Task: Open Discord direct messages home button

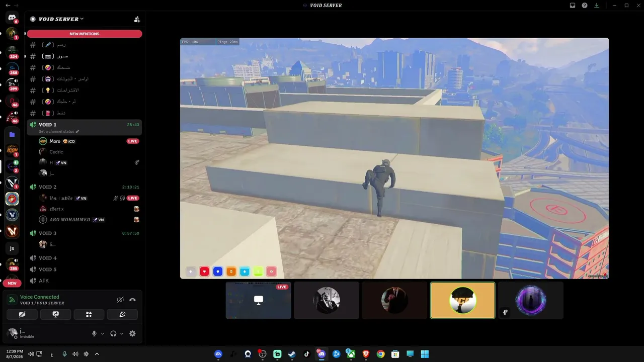Action: click(x=12, y=18)
